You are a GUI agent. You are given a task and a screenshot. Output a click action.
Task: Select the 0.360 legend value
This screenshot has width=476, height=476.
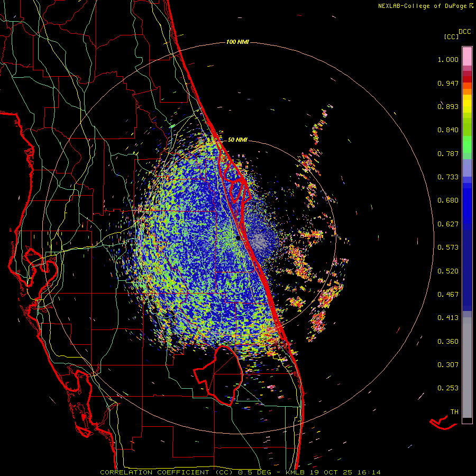pos(448,342)
